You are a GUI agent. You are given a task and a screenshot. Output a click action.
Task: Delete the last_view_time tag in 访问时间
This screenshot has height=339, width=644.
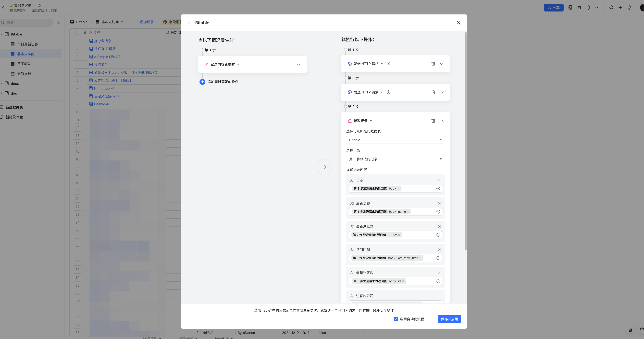coord(420,258)
